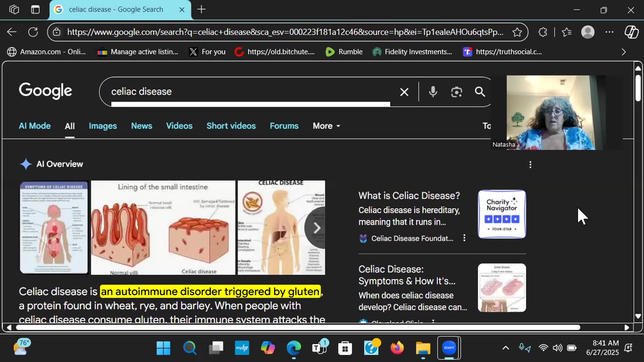Open Microsoft Edge on taskbar
This screenshot has width=644, height=362.
coord(294,348)
